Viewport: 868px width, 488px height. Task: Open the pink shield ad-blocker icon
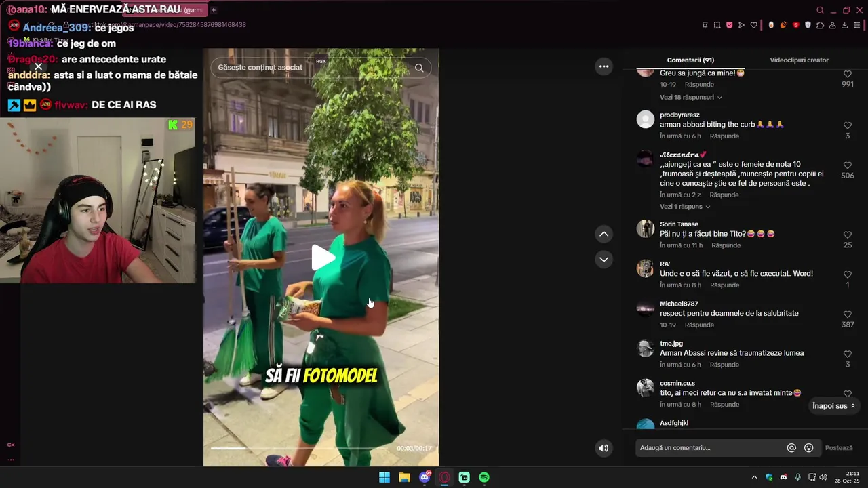730,25
